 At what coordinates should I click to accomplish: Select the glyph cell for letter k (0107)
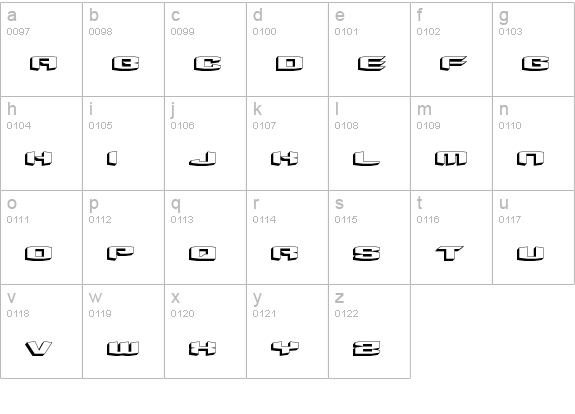pyautogui.click(x=288, y=143)
